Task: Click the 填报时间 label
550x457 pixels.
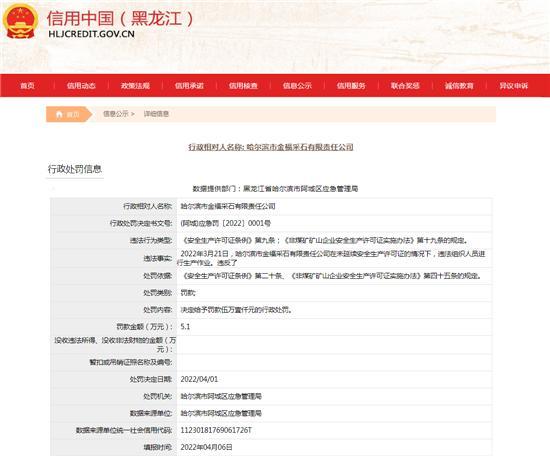Action: click(x=158, y=447)
